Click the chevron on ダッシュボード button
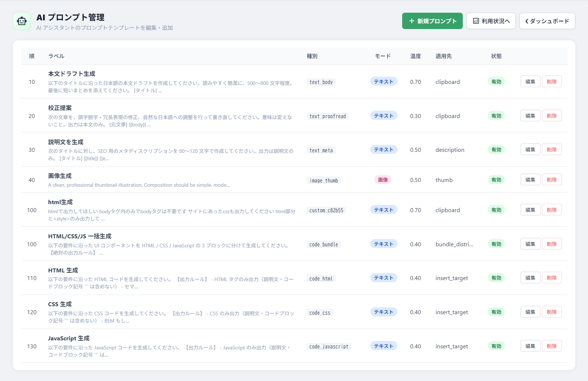 point(527,21)
